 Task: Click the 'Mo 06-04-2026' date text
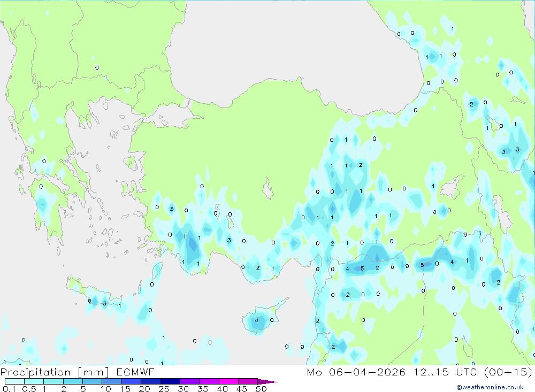356,372
